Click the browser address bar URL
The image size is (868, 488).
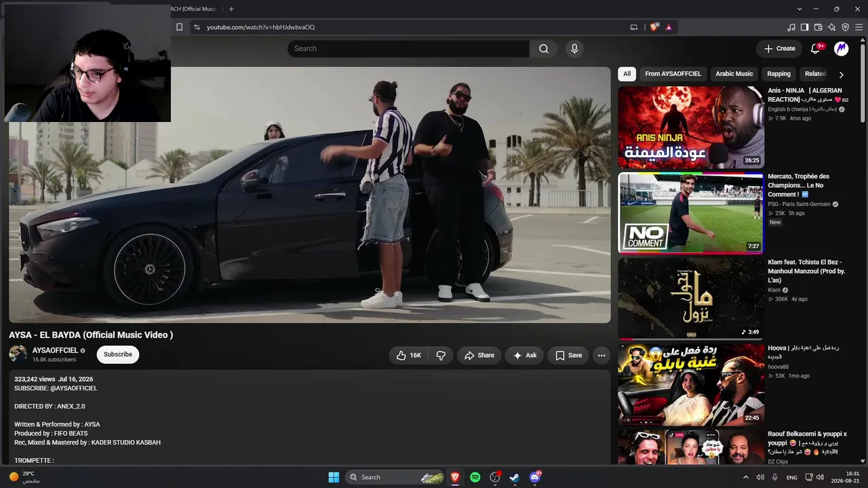click(260, 27)
